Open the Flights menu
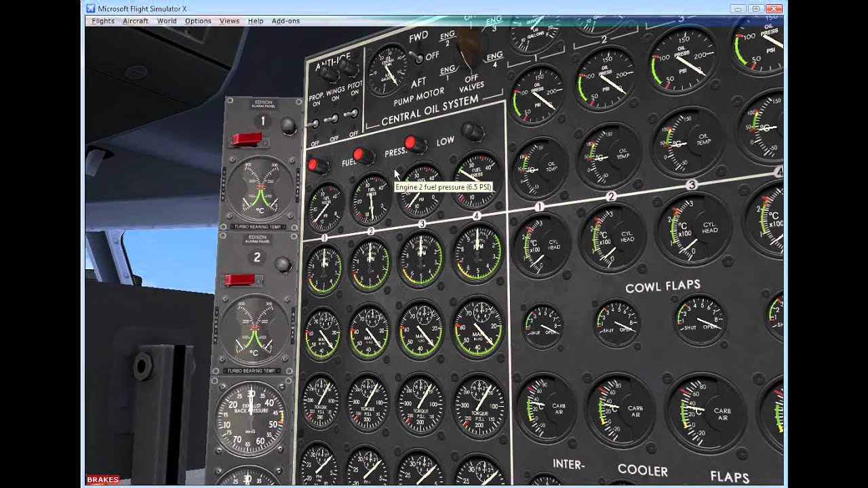Screen dimensions: 868x488 [x=103, y=21]
